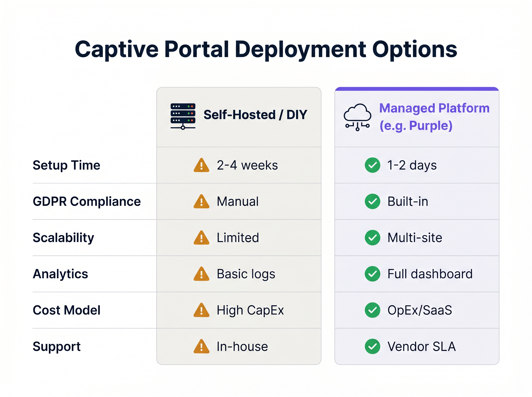Click the GDPR Compliance row label
Screen dimensions: 532x397
[x=86, y=201]
